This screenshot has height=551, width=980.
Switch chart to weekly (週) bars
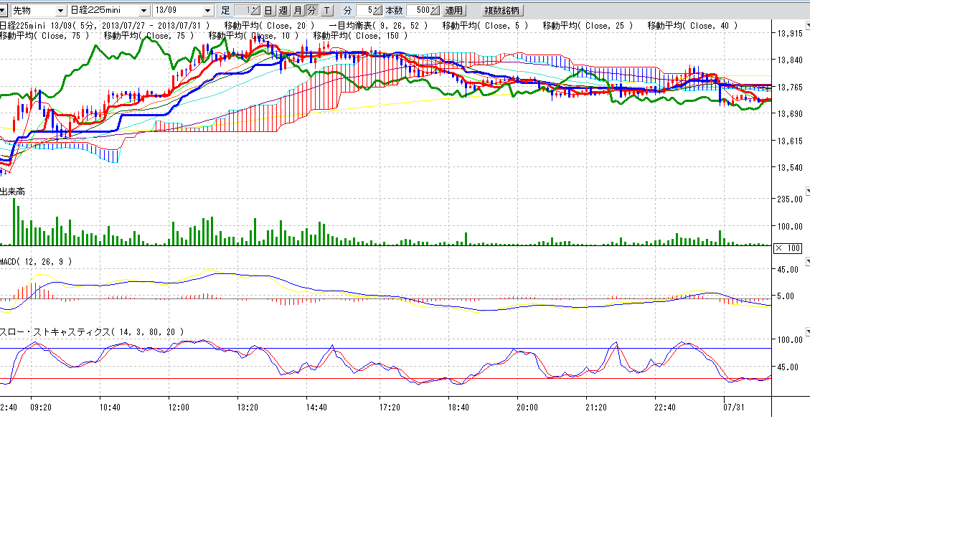(x=283, y=11)
